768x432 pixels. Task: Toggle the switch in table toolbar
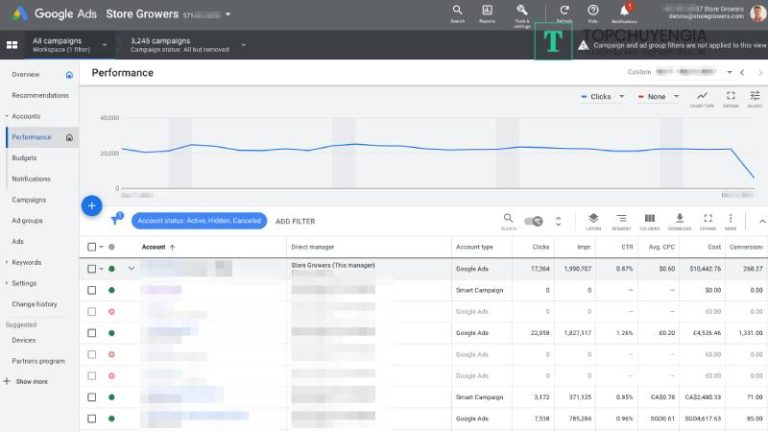[533, 221]
